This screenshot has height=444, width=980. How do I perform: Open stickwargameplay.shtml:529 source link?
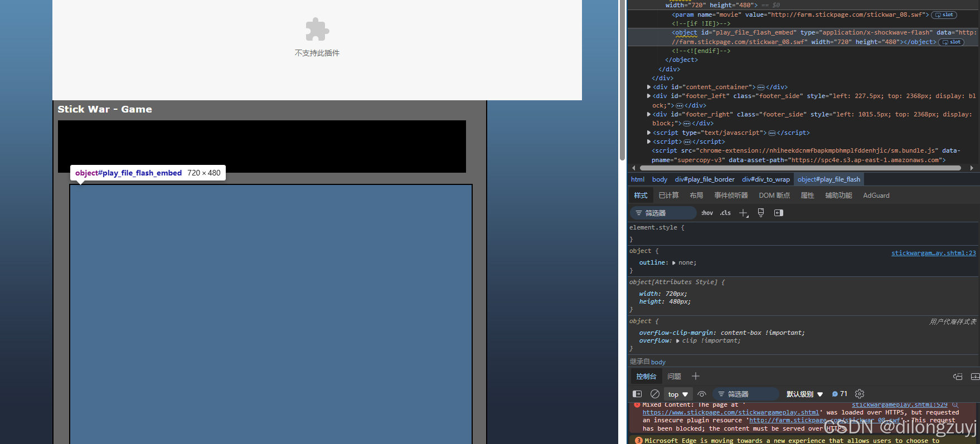(900, 405)
